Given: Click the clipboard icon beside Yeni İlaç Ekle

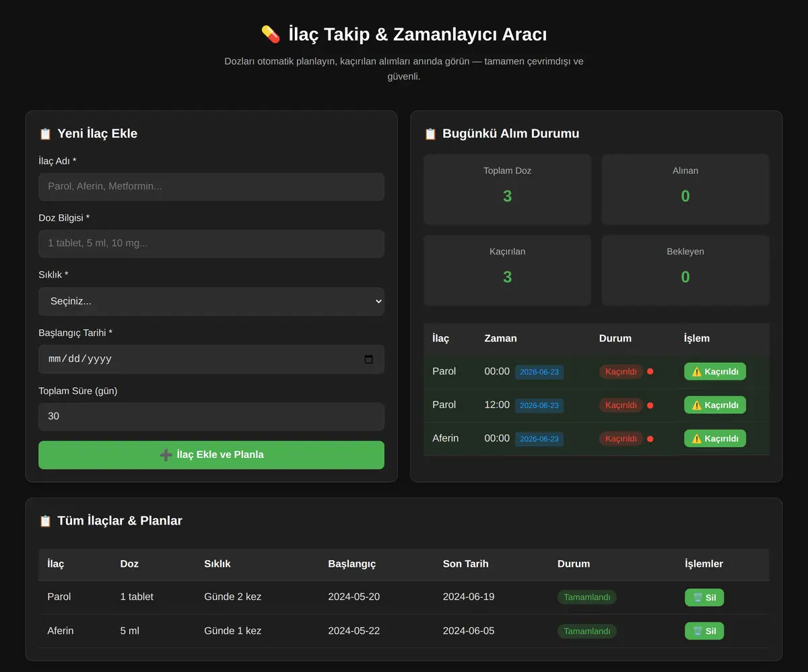Looking at the screenshot, I should click(45, 133).
